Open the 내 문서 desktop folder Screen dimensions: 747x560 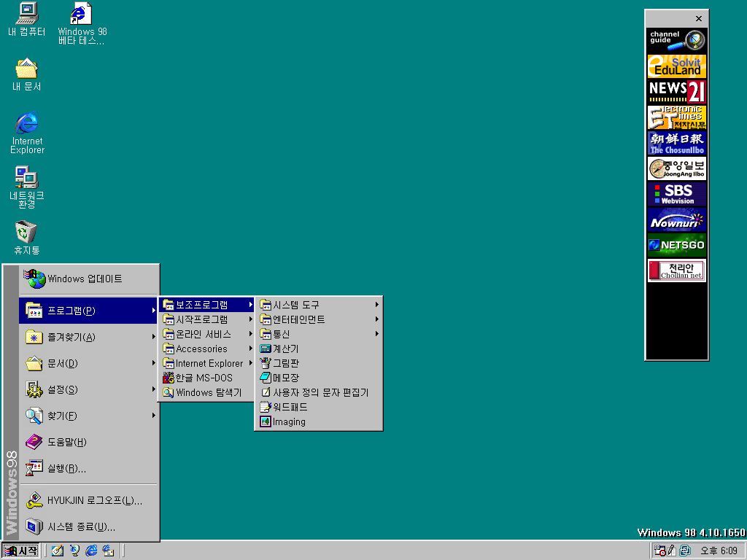(27, 74)
